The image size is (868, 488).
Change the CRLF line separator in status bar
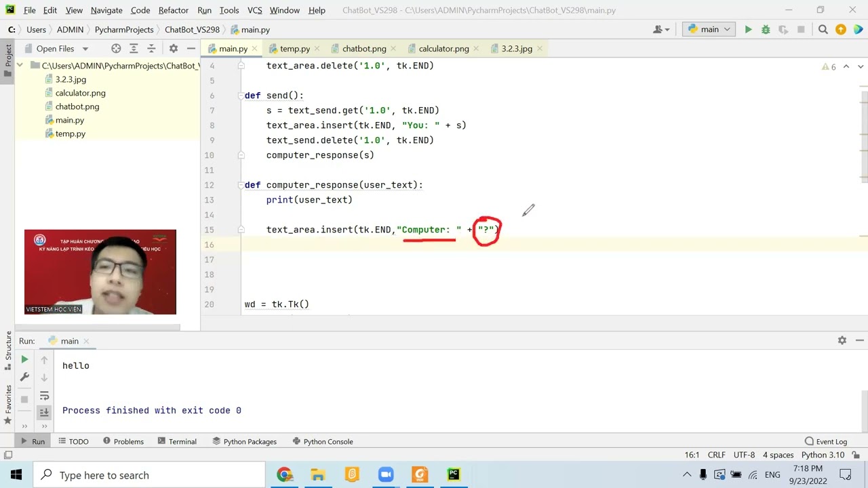pos(717,455)
